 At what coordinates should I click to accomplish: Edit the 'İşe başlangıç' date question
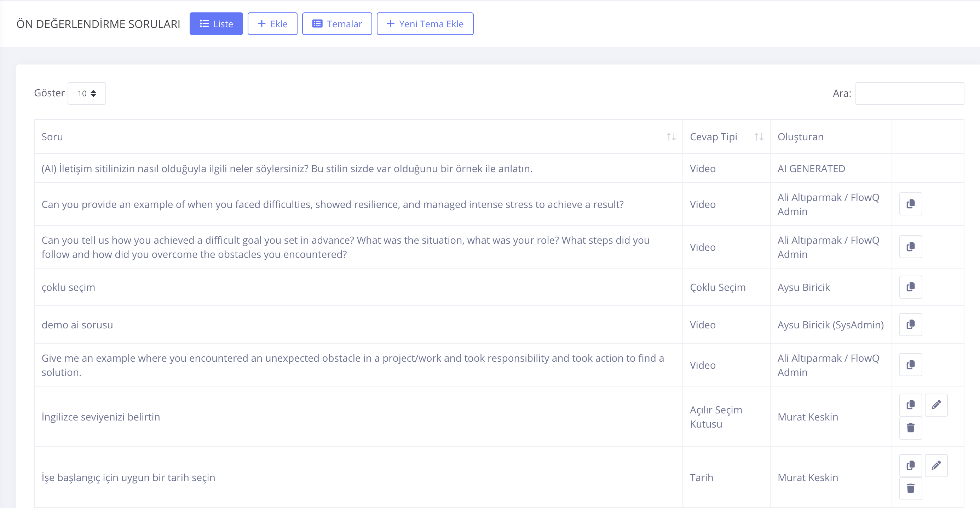936,465
